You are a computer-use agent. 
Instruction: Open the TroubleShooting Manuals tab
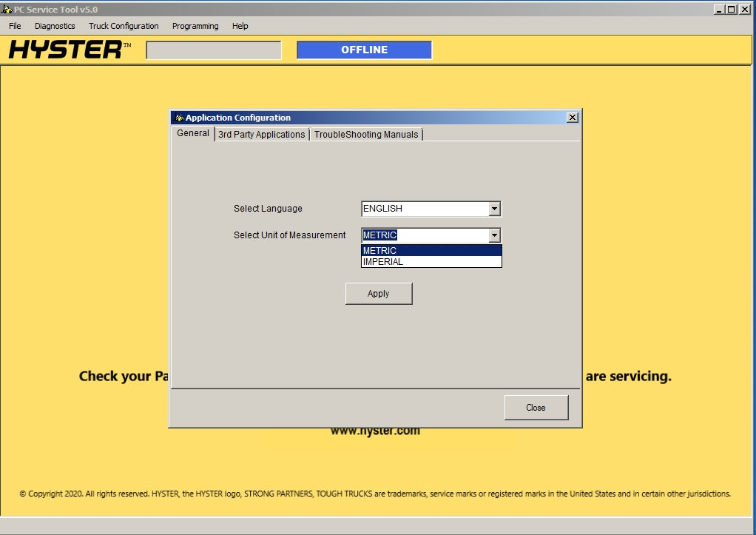366,135
